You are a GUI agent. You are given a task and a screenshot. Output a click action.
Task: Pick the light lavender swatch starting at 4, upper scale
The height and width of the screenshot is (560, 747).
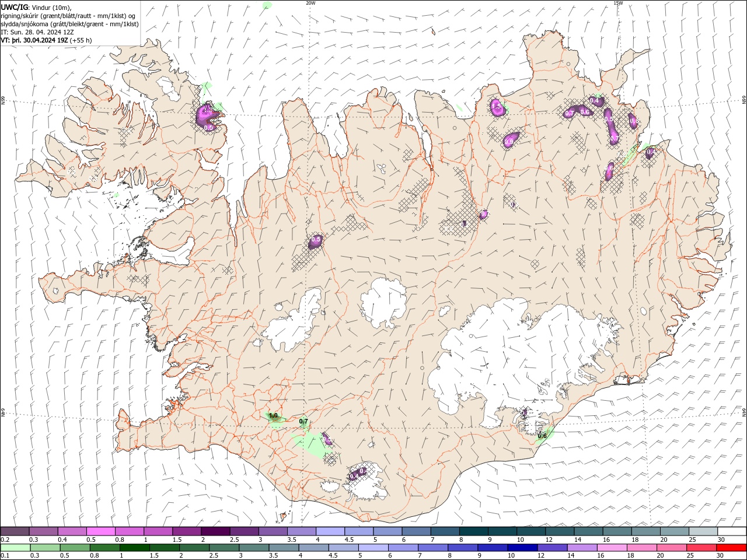330,531
